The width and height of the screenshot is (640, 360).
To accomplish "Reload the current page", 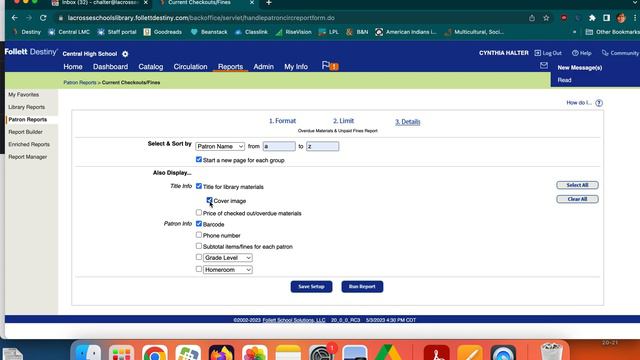I will (43, 18).
